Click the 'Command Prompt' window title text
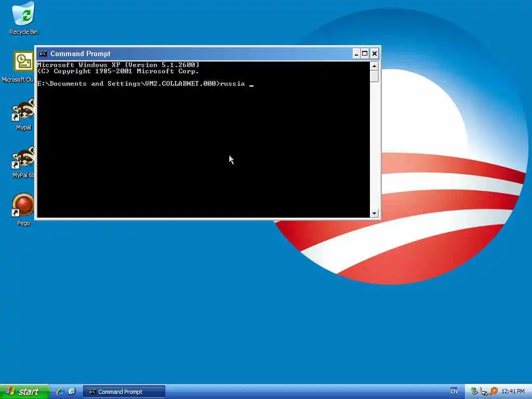The width and height of the screenshot is (532, 399). point(81,54)
